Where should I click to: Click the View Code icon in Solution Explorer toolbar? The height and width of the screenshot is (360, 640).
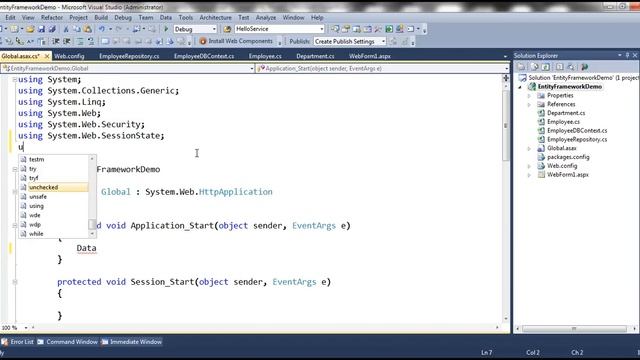(x=560, y=67)
